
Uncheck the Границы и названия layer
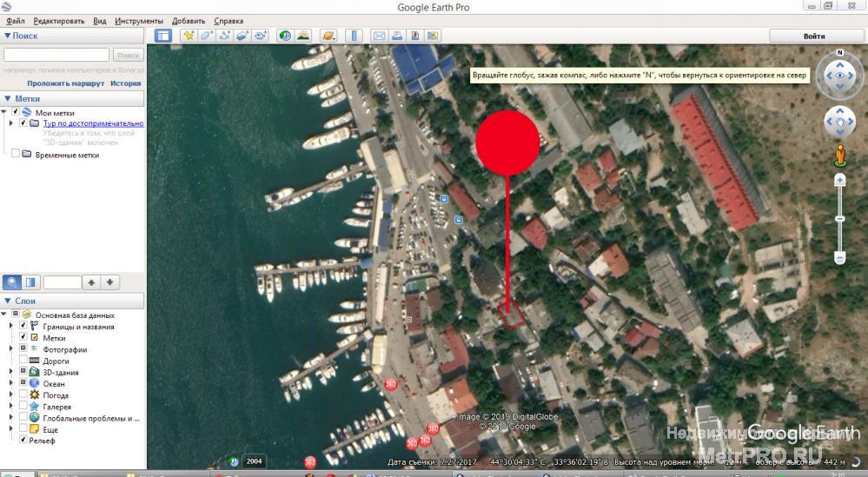click(23, 325)
